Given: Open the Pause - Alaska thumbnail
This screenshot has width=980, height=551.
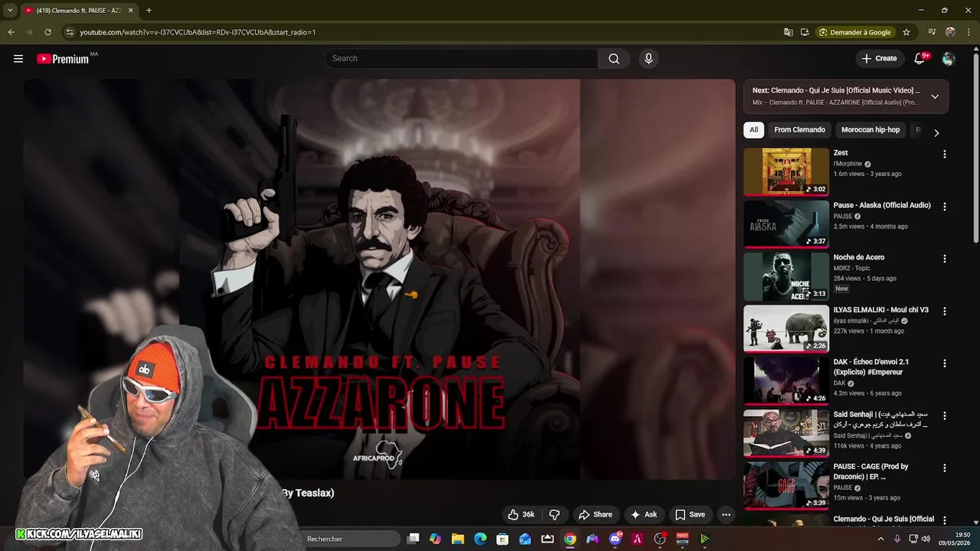Looking at the screenshot, I should pyautogui.click(x=786, y=224).
